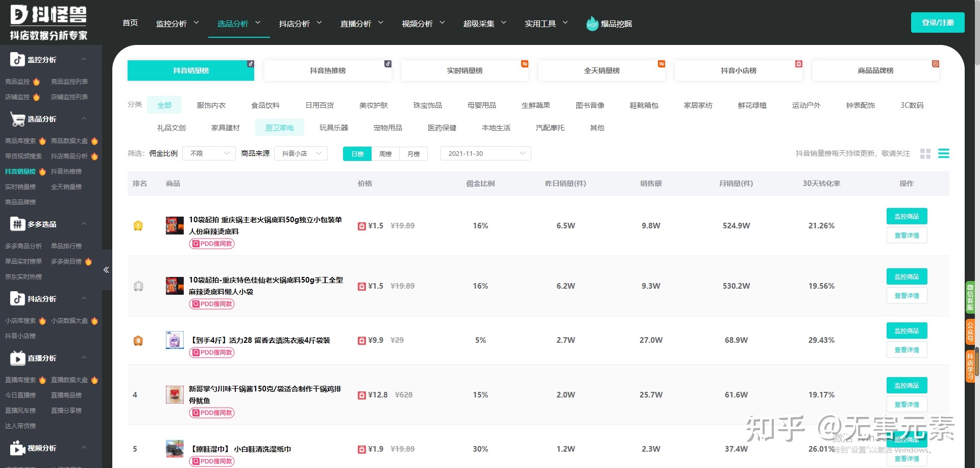Image resolution: width=980 pixels, height=468 pixels.
Task: Select the 食品饮料 category filter
Action: pyautogui.click(x=265, y=105)
